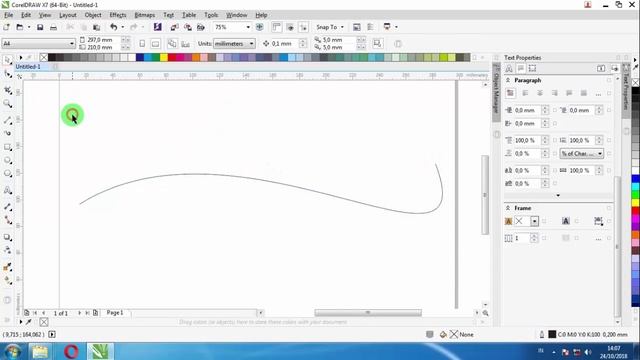Toggle Show Grid button
Viewport: 640px width, 360px height.
click(x=290, y=27)
